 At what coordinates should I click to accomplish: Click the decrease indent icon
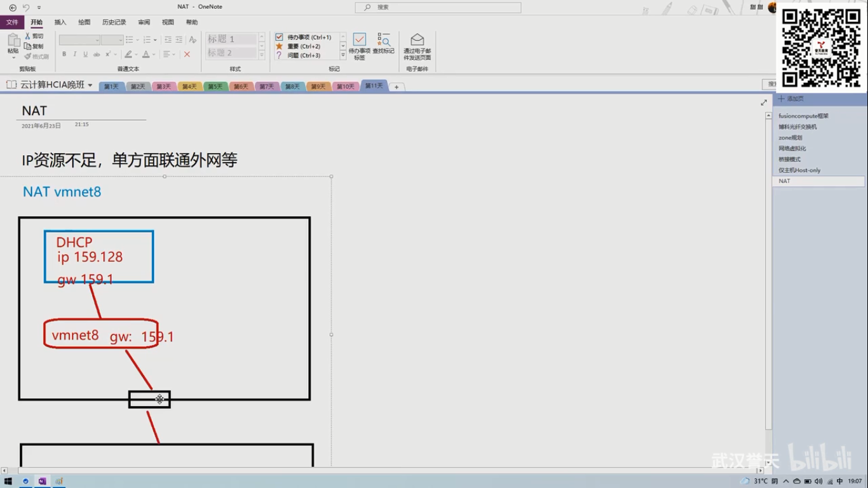[168, 40]
